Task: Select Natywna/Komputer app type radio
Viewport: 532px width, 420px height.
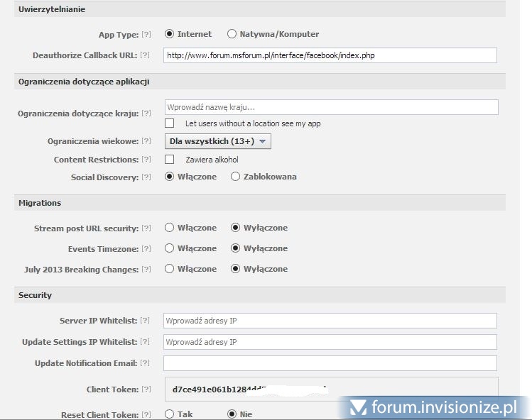Action: 232,34
